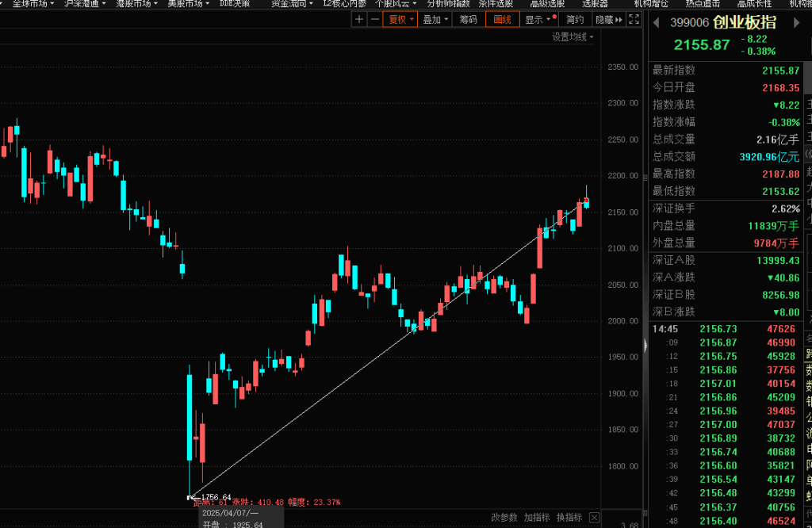Image resolution: width=812 pixels, height=528 pixels.
Task: Click index code 399006
Action: pos(689,23)
